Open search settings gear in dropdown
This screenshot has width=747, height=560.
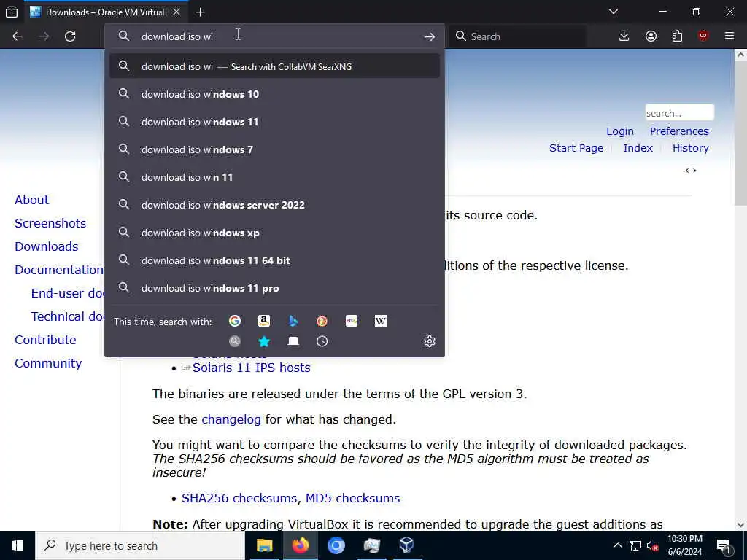[429, 341]
